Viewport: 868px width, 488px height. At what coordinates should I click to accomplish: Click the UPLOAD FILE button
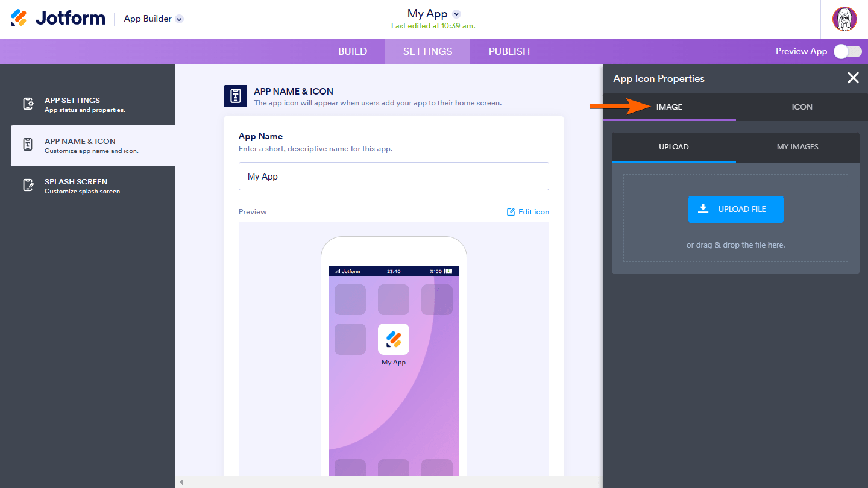[736, 209]
